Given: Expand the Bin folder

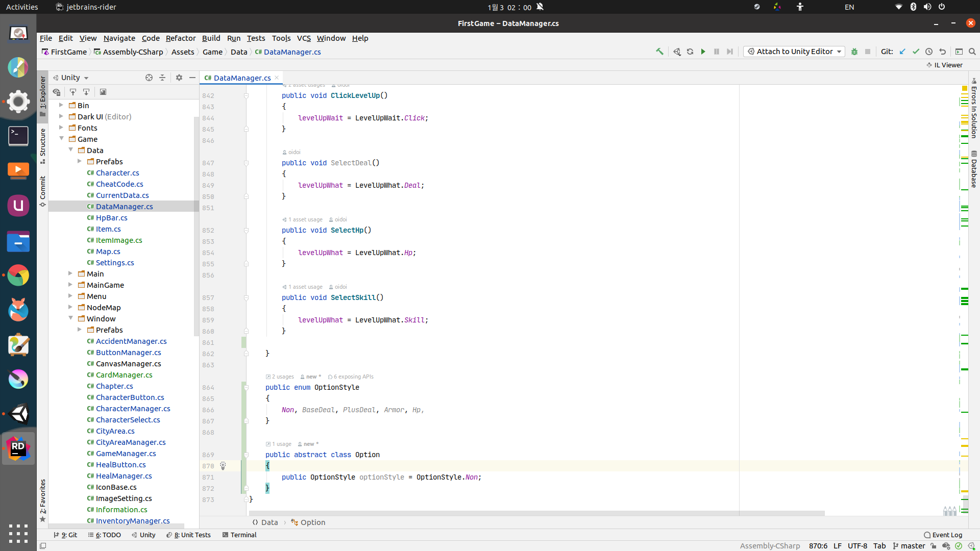Looking at the screenshot, I should point(61,105).
